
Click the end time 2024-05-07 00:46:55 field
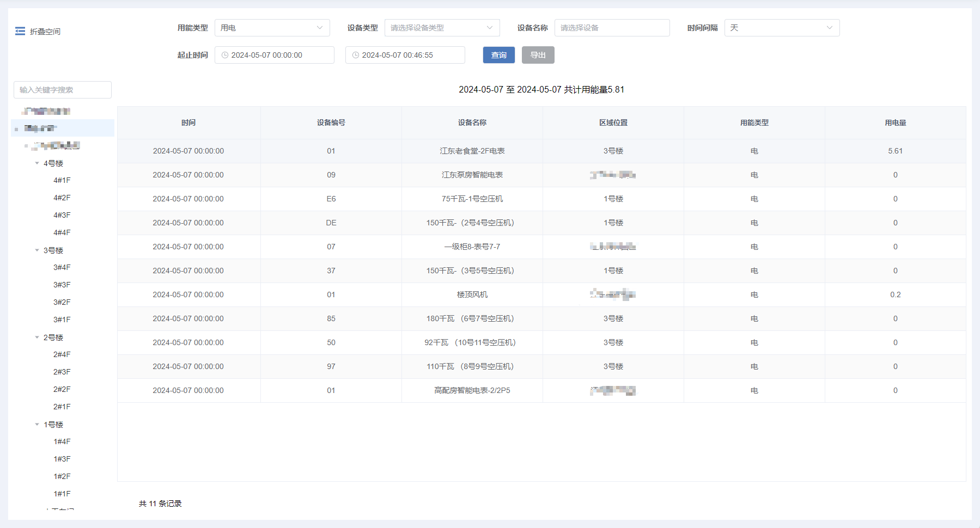[x=405, y=55]
